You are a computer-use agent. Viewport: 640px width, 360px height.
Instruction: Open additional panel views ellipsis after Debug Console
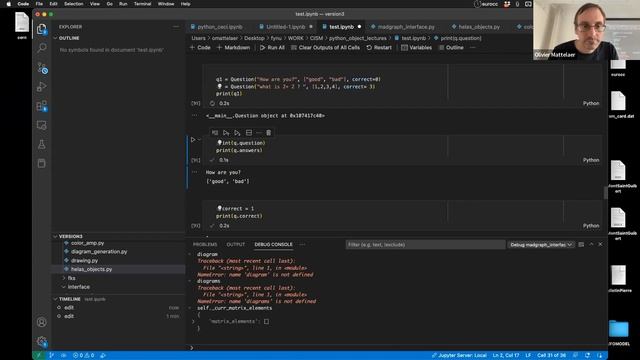[x=302, y=244]
